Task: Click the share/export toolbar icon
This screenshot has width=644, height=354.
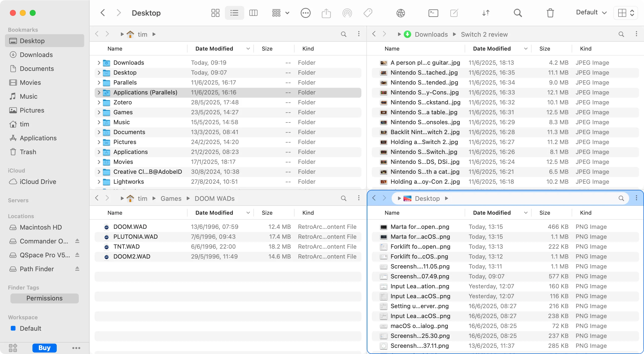Action: [x=326, y=13]
